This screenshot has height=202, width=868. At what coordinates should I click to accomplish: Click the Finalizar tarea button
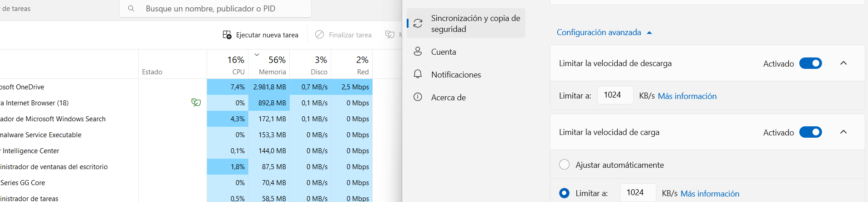tap(343, 35)
